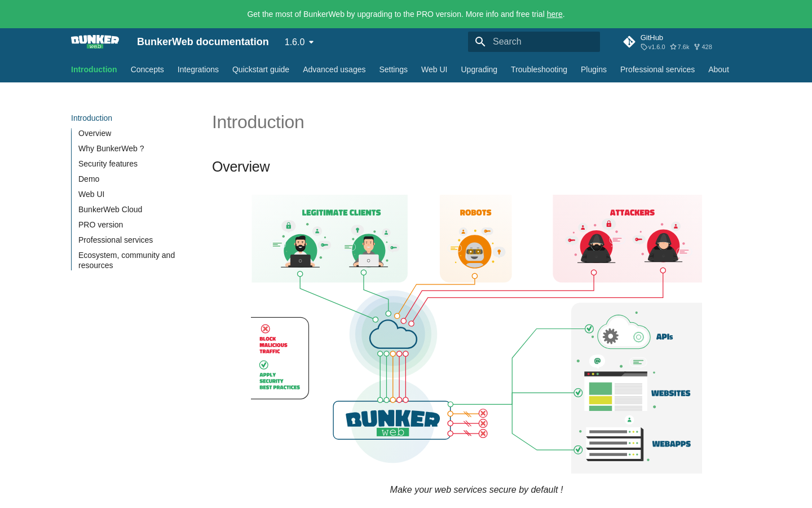The image size is (812, 508).
Task: Jump to Overview in sidebar
Action: click(95, 133)
